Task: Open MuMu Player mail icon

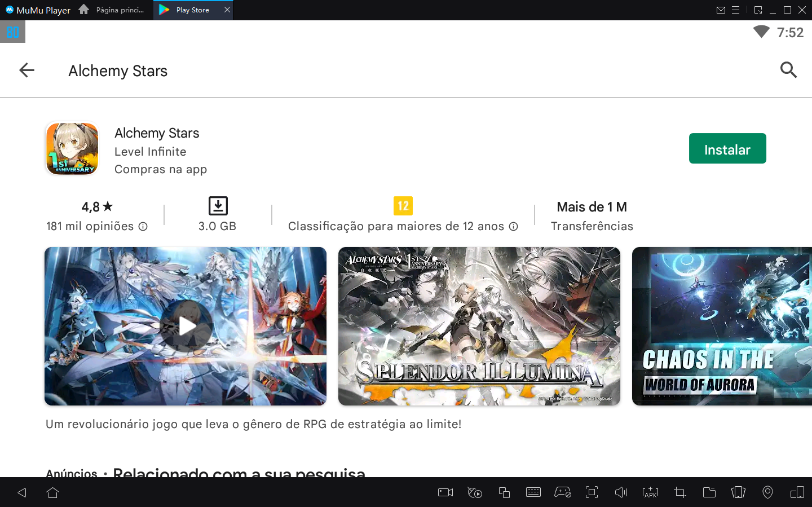Action: 721,10
